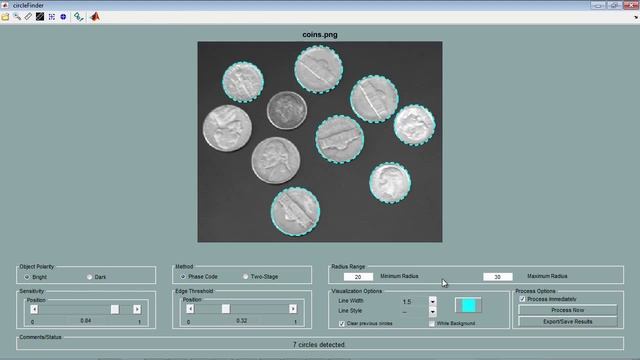The width and height of the screenshot is (640, 360).
Task: Close the circleFinder window
Action: point(631,5)
